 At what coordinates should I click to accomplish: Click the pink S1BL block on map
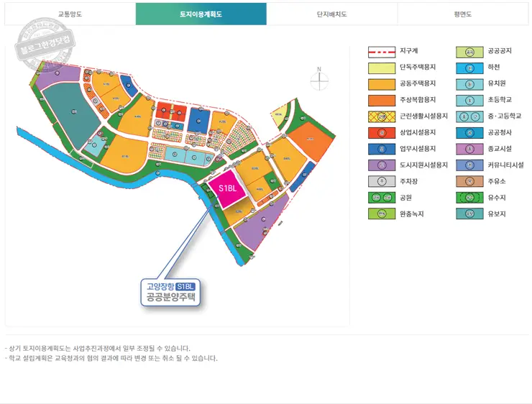[x=227, y=188]
